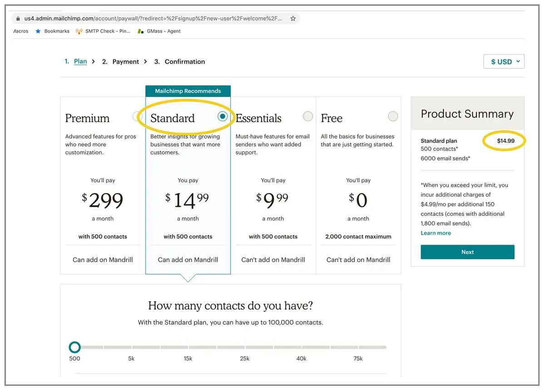Click the chevron after Plan step
This screenshot has height=392, width=545.
(94, 61)
